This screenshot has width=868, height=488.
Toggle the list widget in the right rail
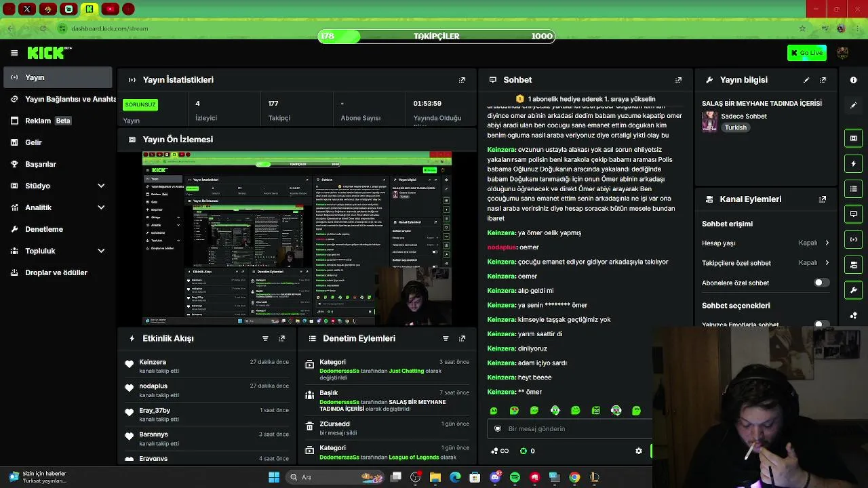coord(853,188)
